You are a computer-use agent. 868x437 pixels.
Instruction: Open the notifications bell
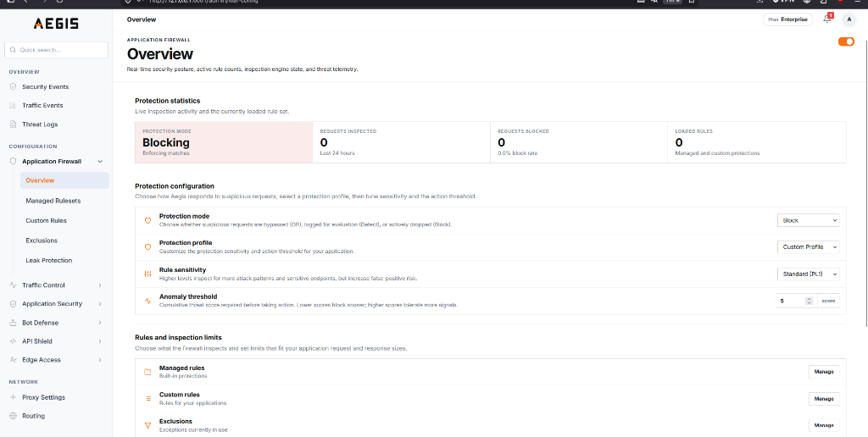coord(827,19)
